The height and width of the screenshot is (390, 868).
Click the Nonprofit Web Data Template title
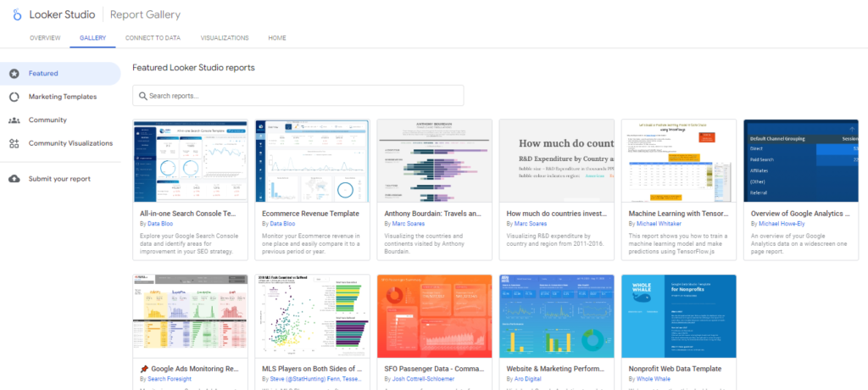pos(675,369)
